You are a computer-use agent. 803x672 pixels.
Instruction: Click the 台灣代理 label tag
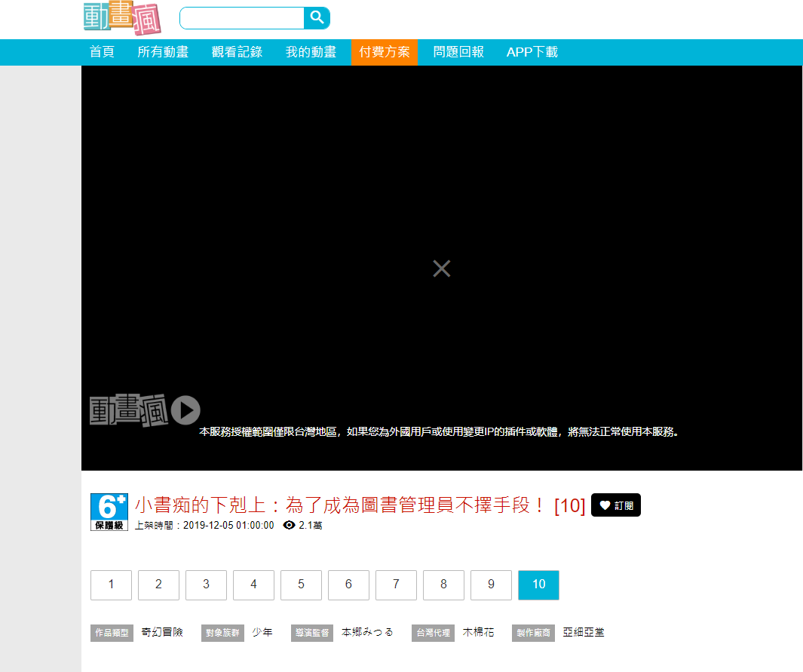[434, 633]
